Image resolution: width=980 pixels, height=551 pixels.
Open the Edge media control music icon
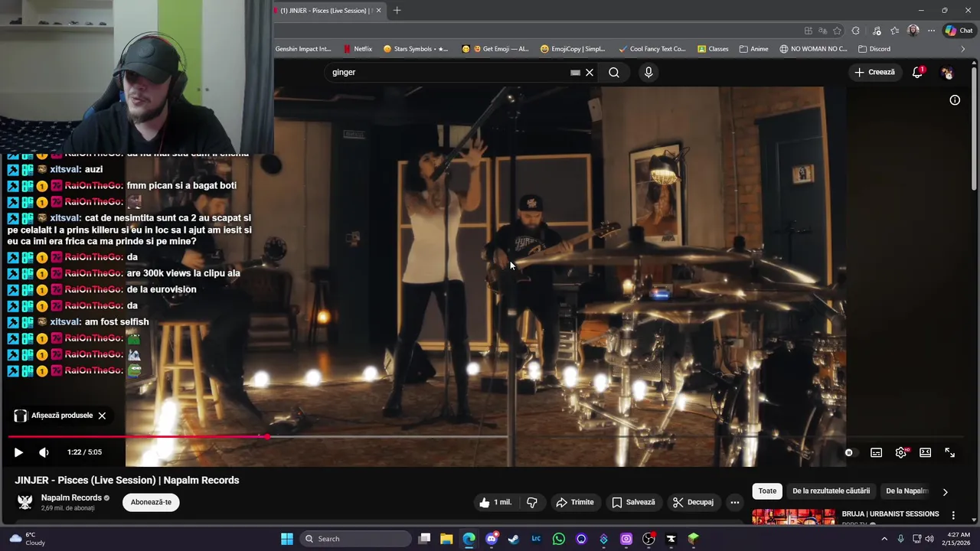coord(876,31)
